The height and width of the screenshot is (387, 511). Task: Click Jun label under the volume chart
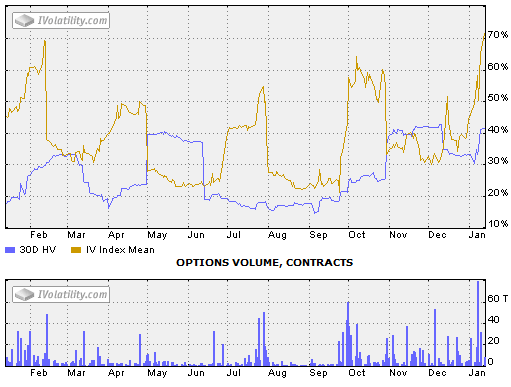click(x=196, y=373)
